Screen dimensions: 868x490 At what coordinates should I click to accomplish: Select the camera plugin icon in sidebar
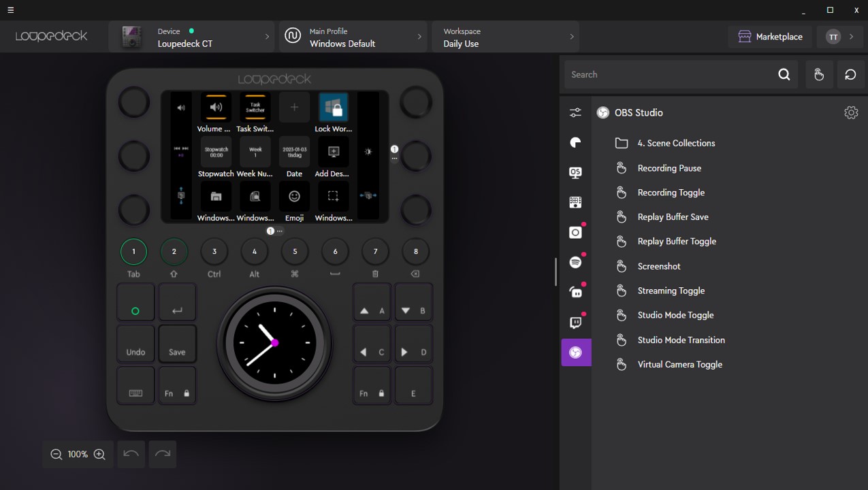[x=575, y=232]
